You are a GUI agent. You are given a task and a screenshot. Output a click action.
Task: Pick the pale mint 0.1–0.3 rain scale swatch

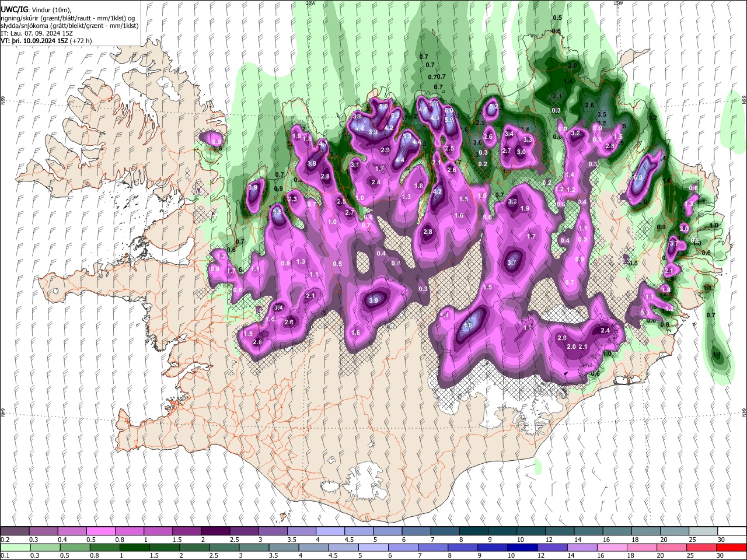[x=15, y=547]
